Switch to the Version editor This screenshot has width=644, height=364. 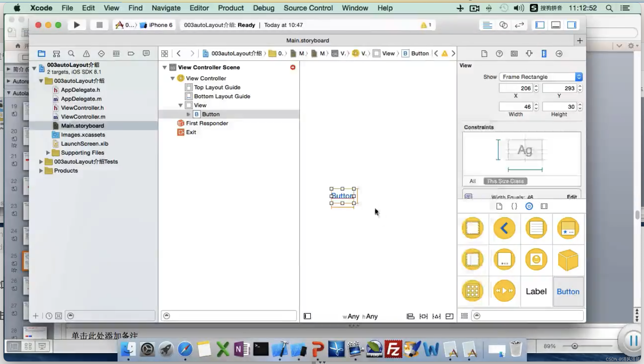coord(519,25)
